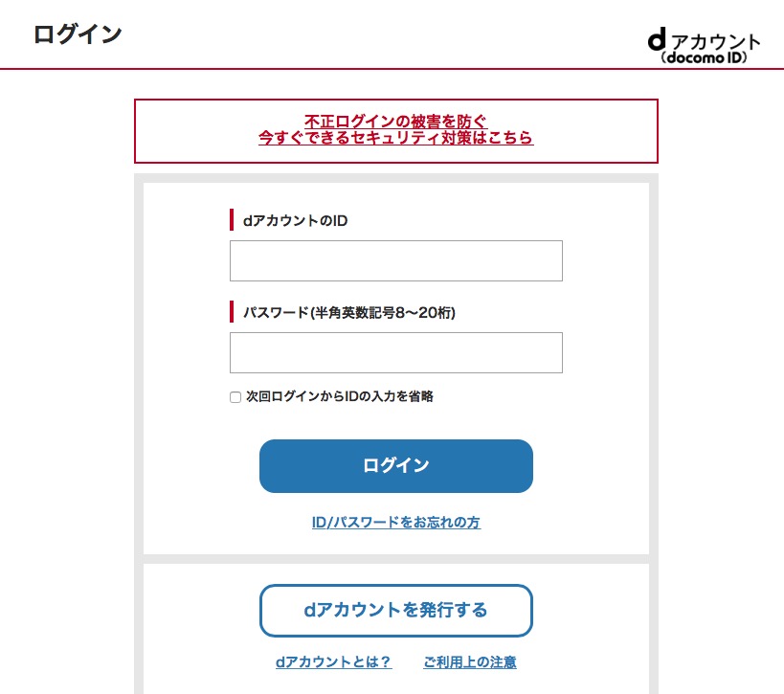The image size is (784, 694).
Task: Click the bold d letter in logo
Action: click(657, 39)
